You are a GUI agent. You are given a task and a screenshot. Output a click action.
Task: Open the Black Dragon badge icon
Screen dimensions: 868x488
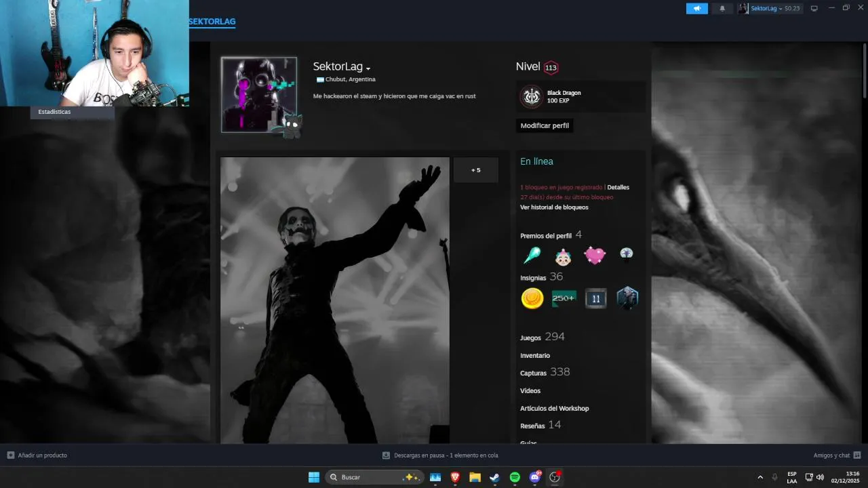pyautogui.click(x=532, y=96)
